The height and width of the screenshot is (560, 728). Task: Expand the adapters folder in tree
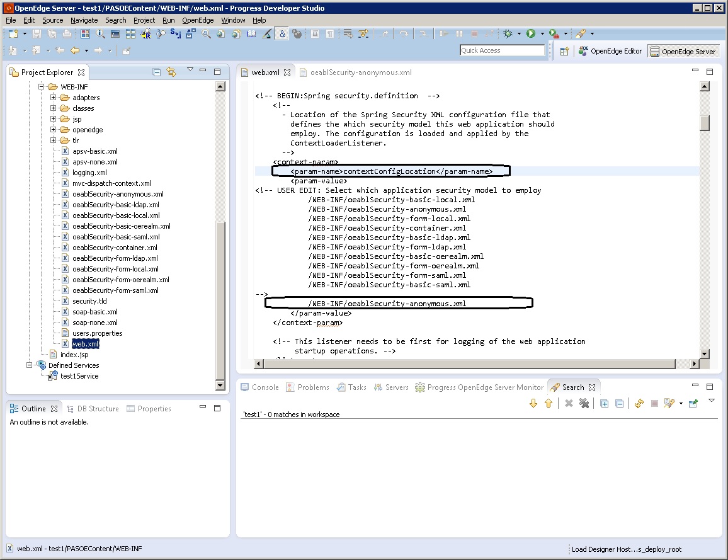pos(54,98)
